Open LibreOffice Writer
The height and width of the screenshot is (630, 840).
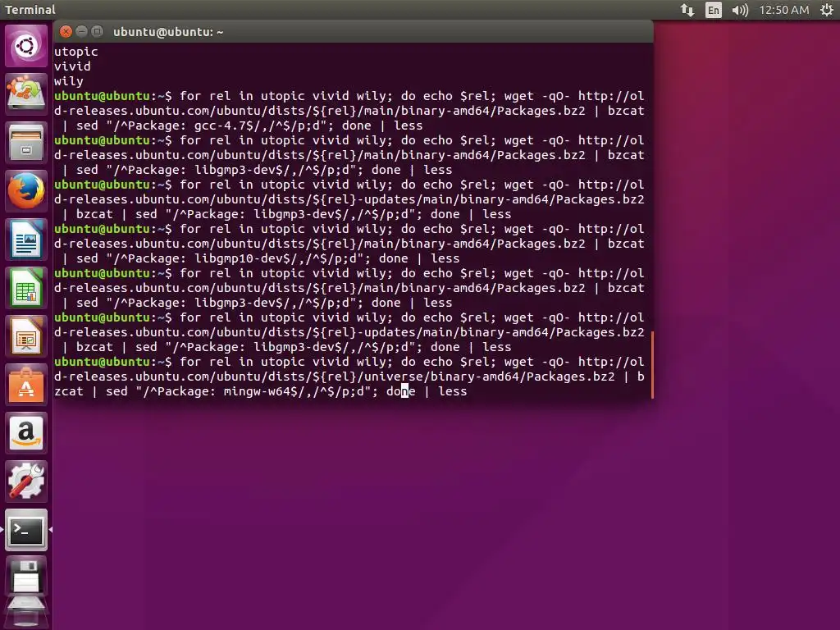point(26,239)
